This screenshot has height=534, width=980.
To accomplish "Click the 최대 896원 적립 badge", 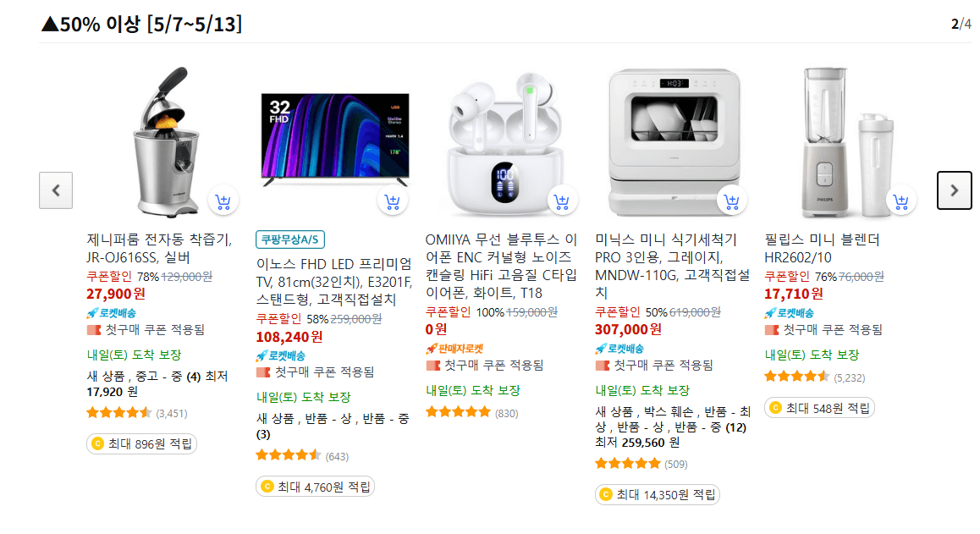I will coord(142,444).
